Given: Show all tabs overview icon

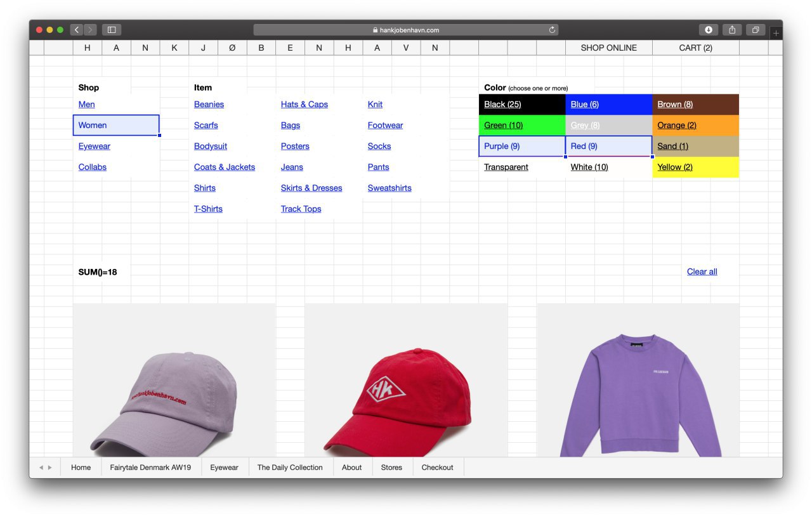Looking at the screenshot, I should click(756, 30).
